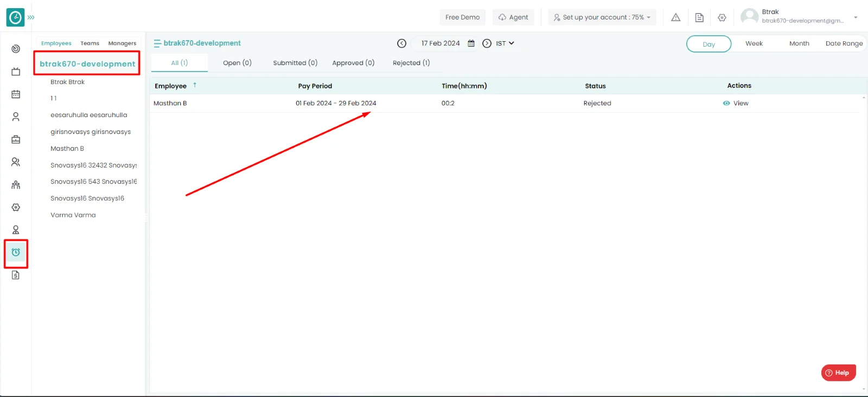Screen dimensions: 868x397
Task: Open the invoice document icon in the sidebar
Action: click(16, 275)
